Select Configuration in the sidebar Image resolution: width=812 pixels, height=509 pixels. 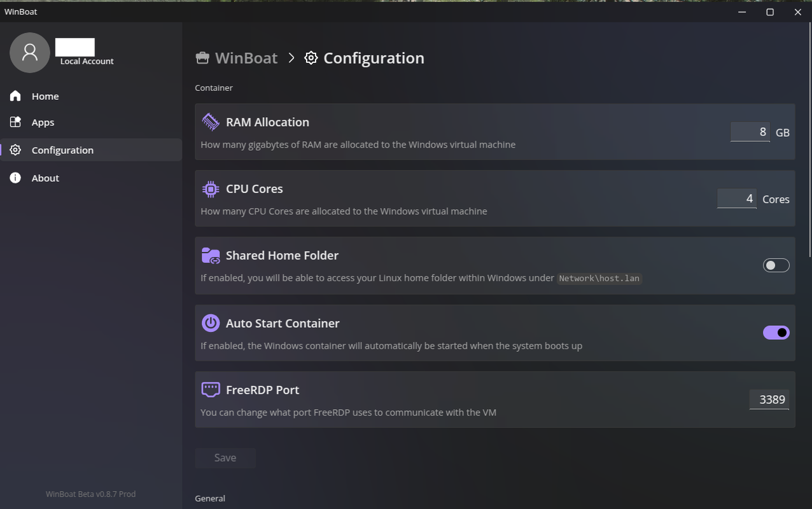click(x=62, y=150)
